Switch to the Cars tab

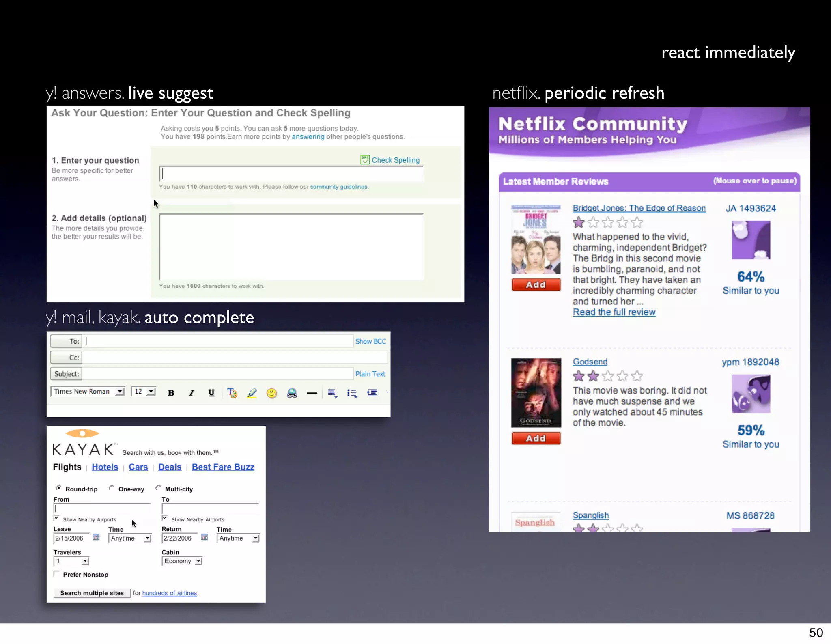tap(138, 467)
